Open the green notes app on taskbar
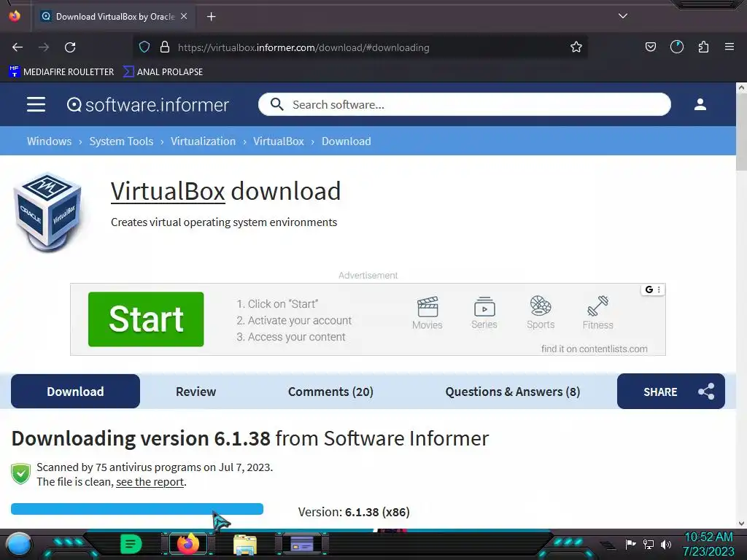 131,544
